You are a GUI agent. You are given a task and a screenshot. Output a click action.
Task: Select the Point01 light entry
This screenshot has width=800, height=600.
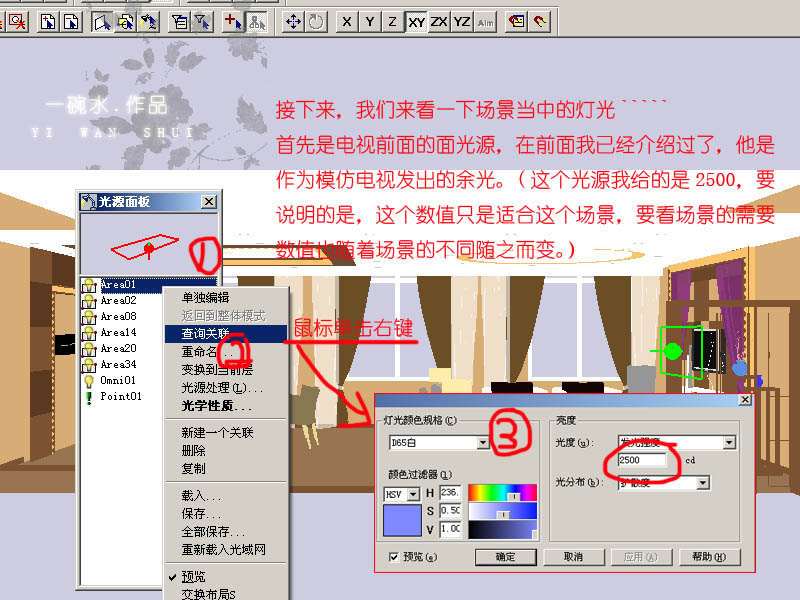pyautogui.click(x=121, y=396)
